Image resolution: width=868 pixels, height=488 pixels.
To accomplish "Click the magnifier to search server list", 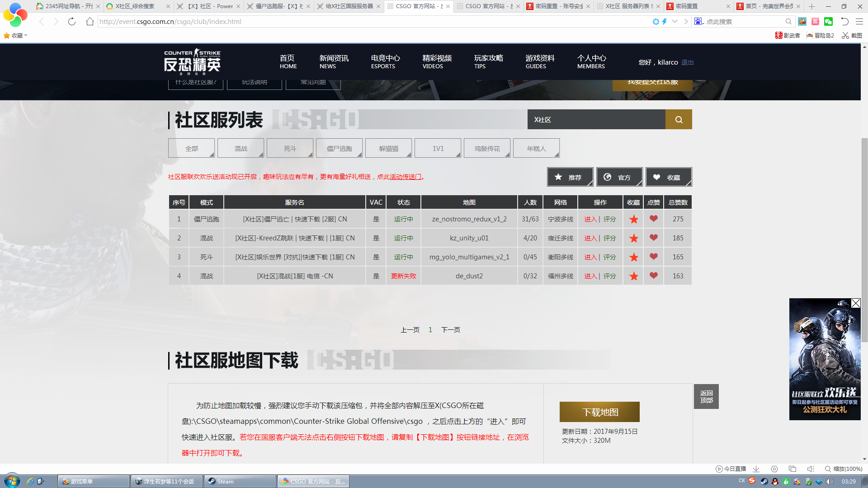I will [x=678, y=119].
